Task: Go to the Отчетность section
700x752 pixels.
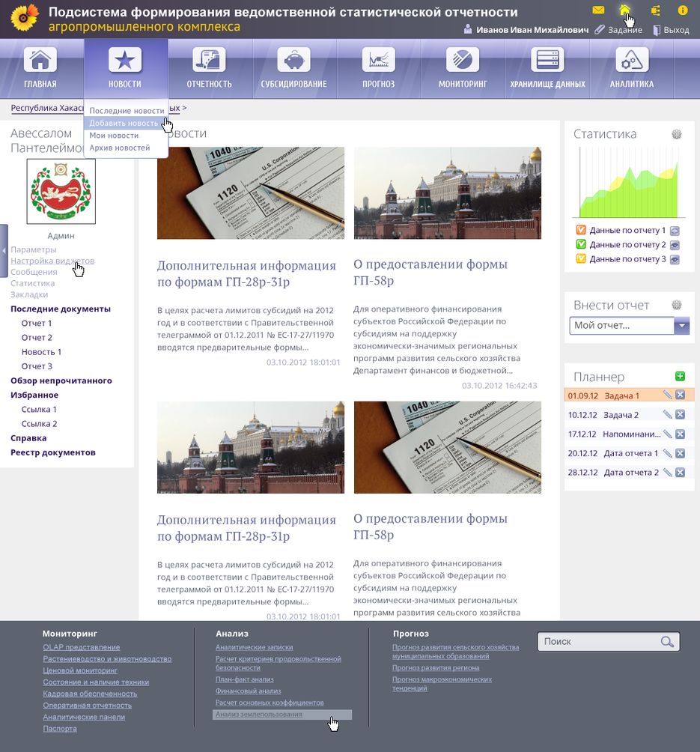Action: pos(210,69)
